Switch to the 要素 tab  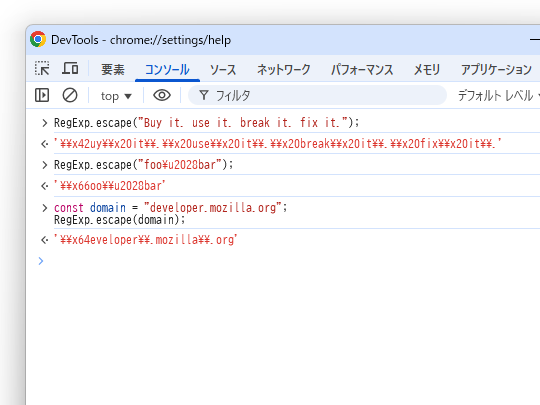coord(113,70)
